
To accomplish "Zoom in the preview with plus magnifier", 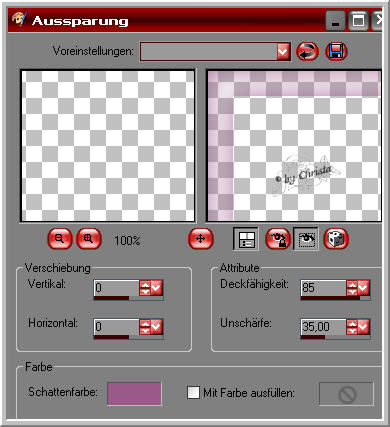I will pyautogui.click(x=89, y=239).
